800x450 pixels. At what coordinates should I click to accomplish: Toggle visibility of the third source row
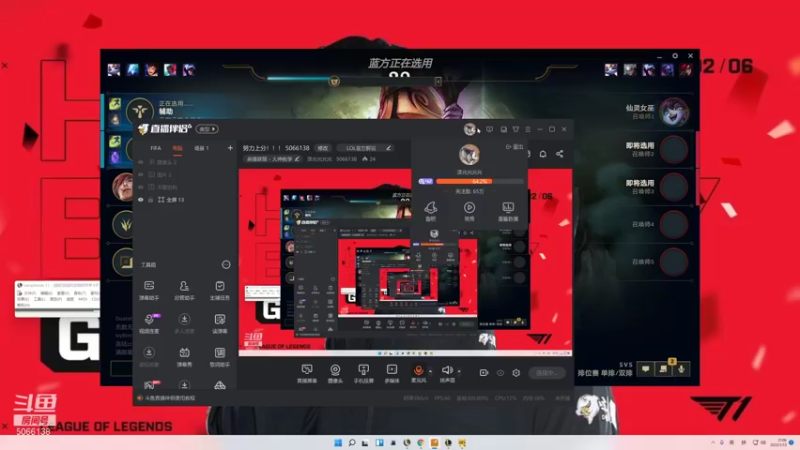click(x=141, y=187)
